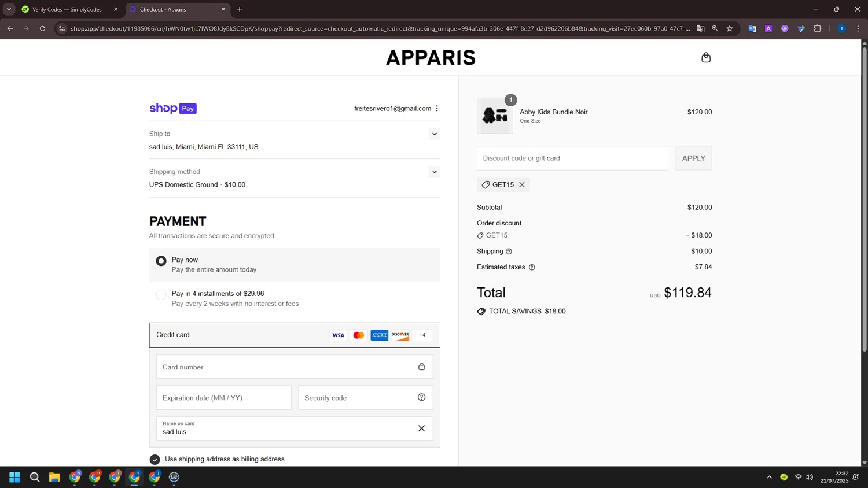Select Pay in 4 installments option
Image resolution: width=868 pixels, height=488 pixels.
(x=161, y=295)
